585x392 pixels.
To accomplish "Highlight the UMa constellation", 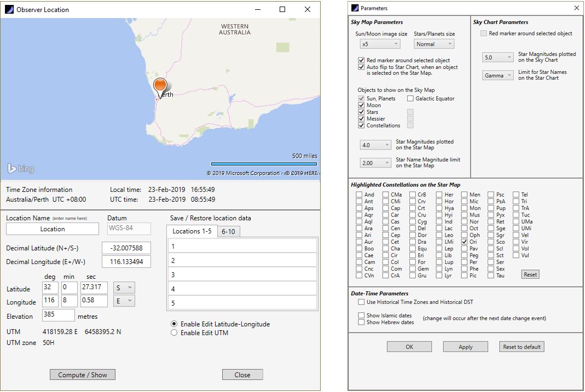I will coord(516,221).
